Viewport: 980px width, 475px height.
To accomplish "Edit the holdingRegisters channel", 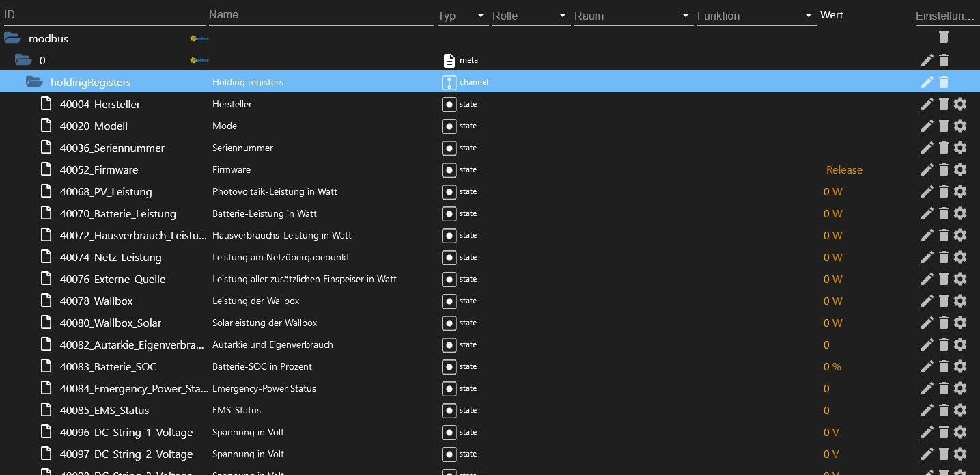I will click(927, 82).
